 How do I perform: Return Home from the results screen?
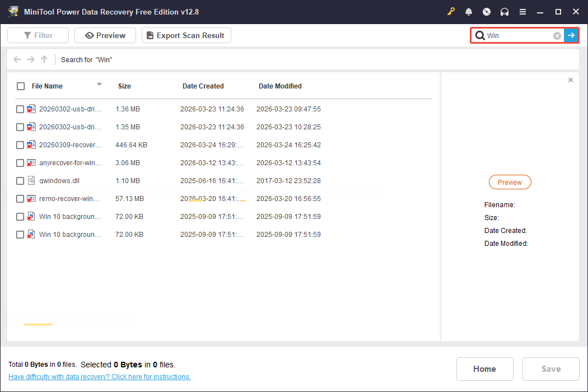(x=484, y=368)
